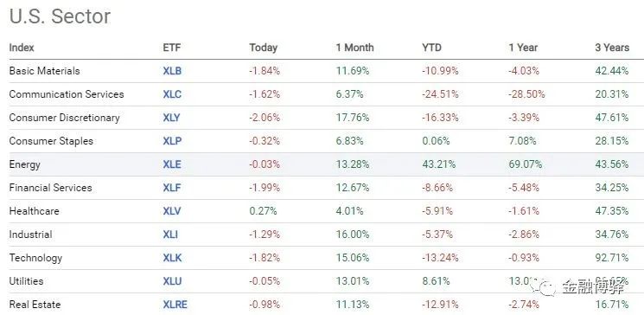Click the WeChat watermark logo icon
Viewport: 644px width, 315px height.
[x=543, y=286]
